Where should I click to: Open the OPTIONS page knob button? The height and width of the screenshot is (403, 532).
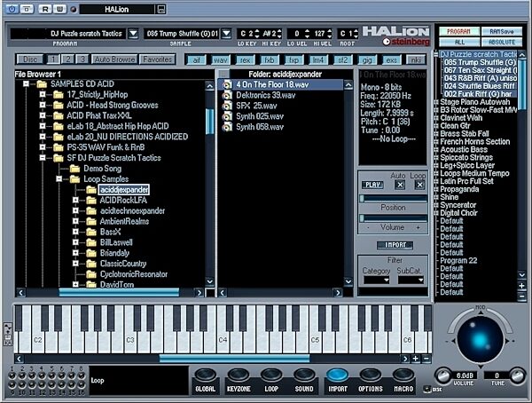[370, 375]
